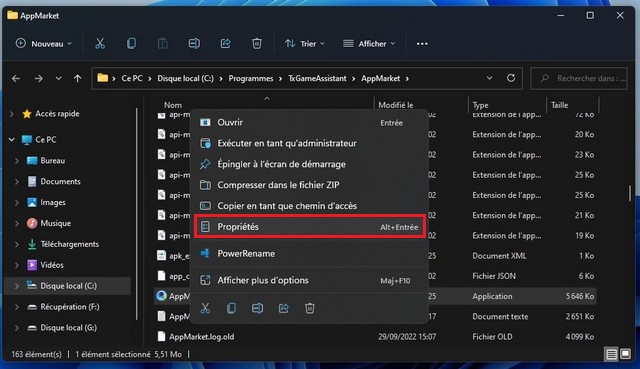Click the Cut icon in the toolbar

point(100,44)
